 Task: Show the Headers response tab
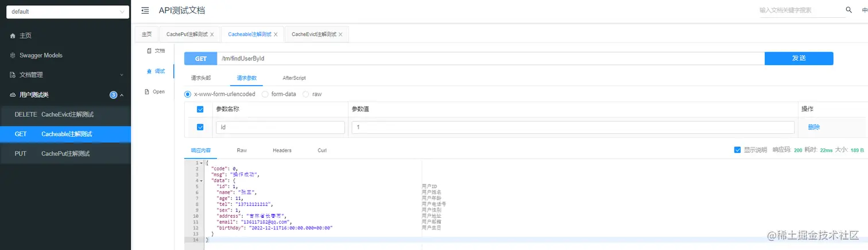tap(282, 150)
